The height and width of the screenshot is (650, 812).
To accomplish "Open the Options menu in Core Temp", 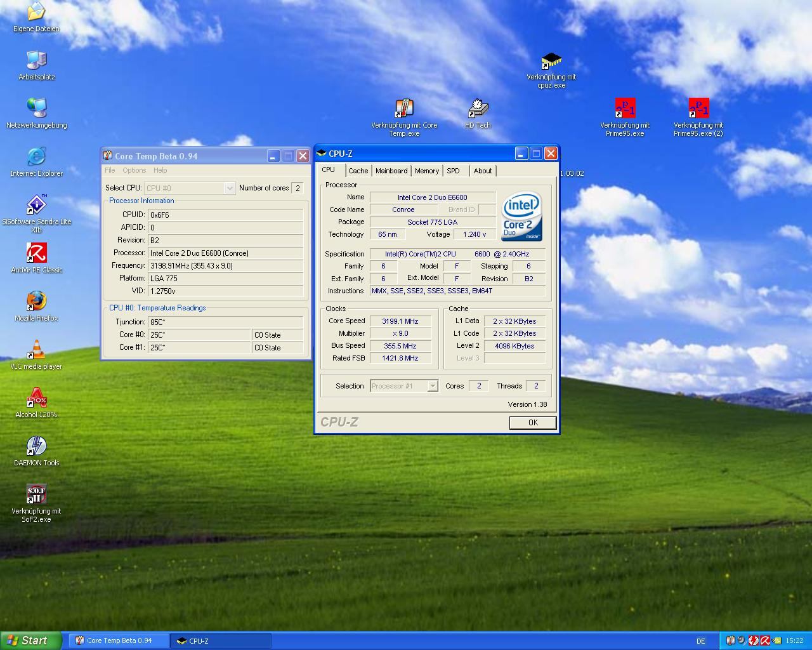I will pyautogui.click(x=134, y=170).
